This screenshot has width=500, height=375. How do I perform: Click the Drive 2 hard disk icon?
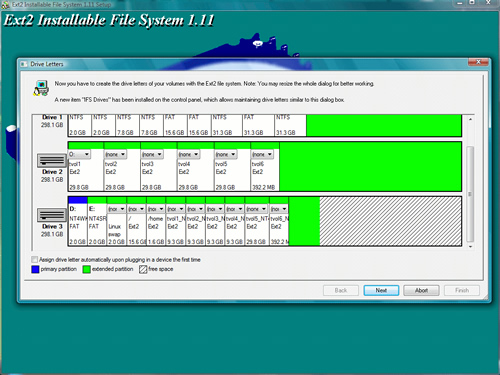pos(52,161)
